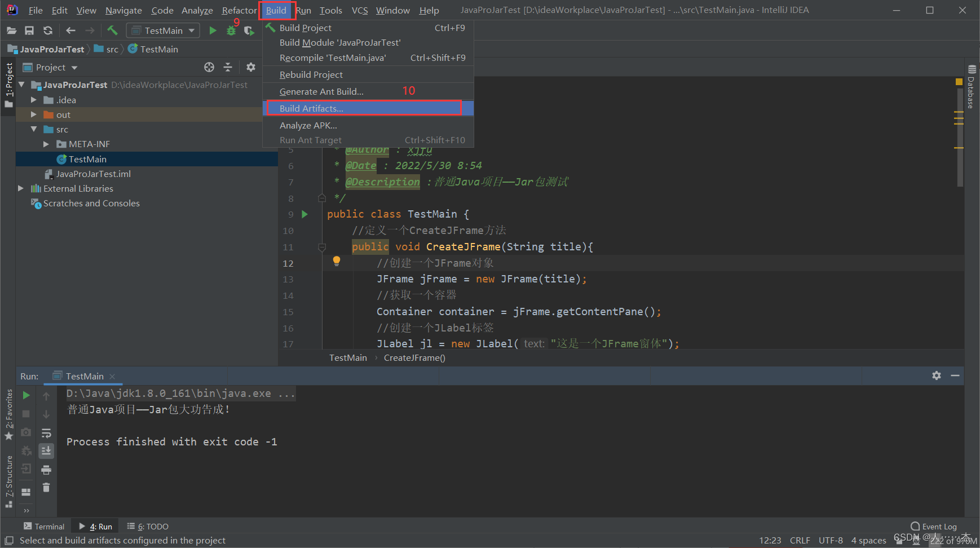980x548 pixels.
Task: Stop process in Run panel
Action: click(26, 414)
